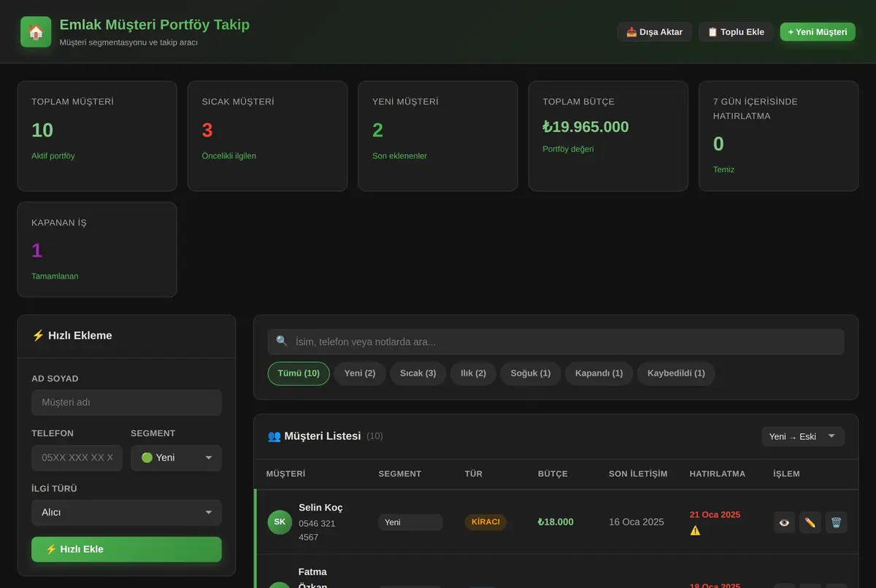This screenshot has height=588, width=876.
Task: Select the Kaybedildi (1) filter
Action: click(676, 374)
